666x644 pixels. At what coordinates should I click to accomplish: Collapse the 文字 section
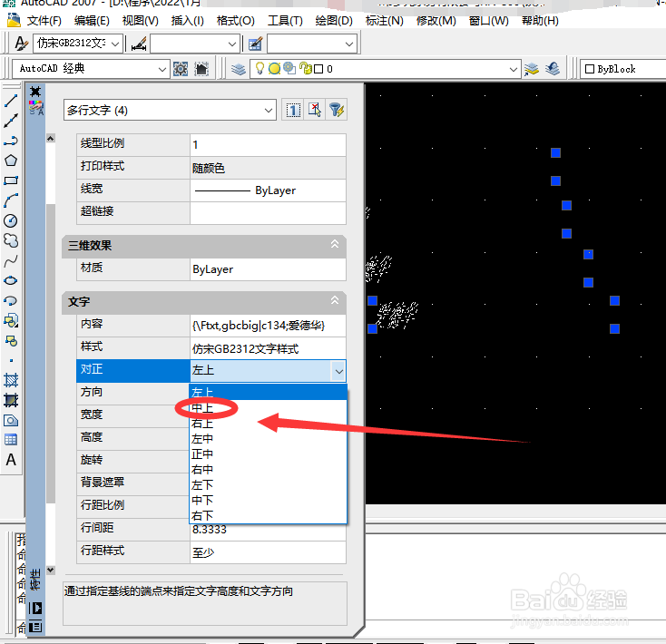click(335, 300)
